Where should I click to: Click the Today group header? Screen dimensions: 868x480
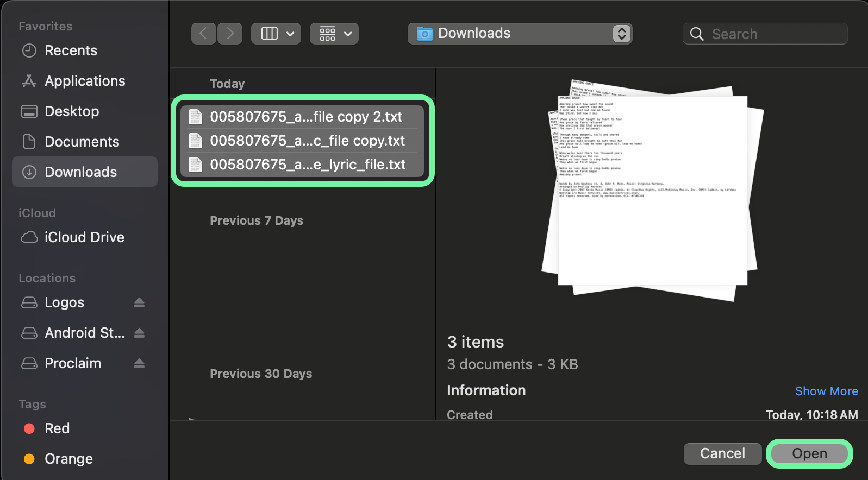point(227,84)
